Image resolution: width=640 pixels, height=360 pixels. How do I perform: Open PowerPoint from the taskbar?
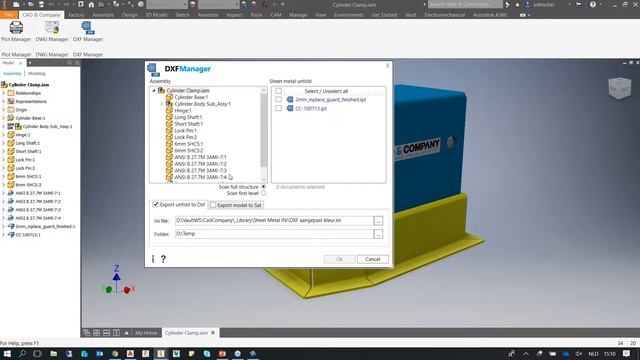click(x=222, y=353)
